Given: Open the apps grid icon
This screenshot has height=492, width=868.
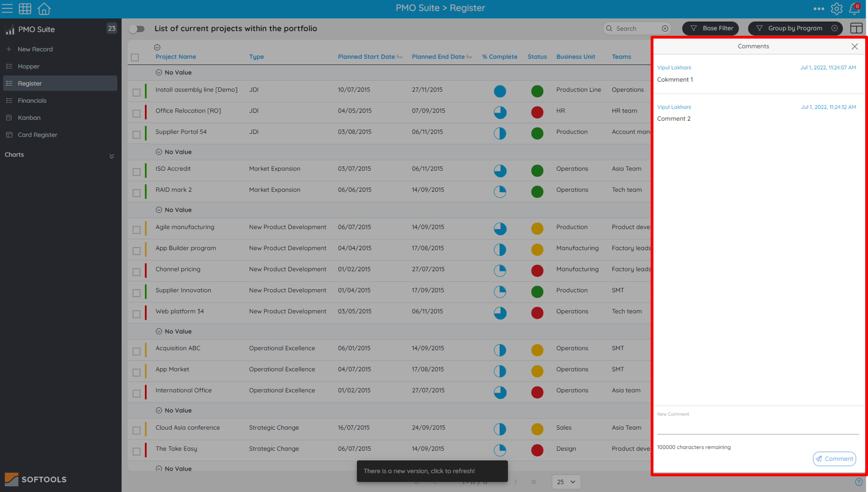Looking at the screenshot, I should coord(25,8).
